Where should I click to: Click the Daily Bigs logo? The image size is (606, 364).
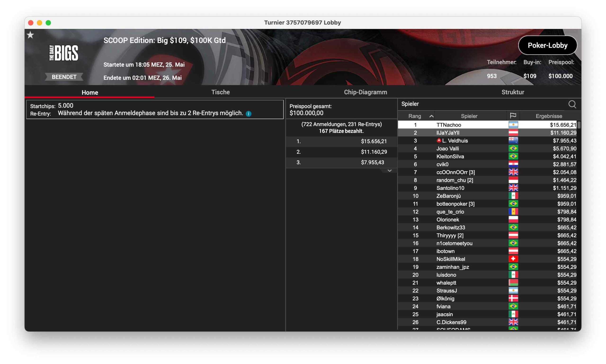[64, 53]
